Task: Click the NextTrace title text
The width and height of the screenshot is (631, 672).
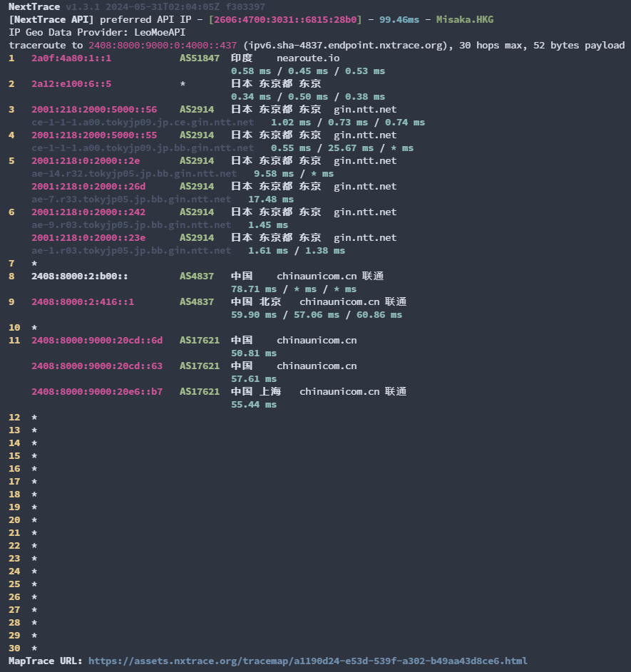Action: click(34, 7)
